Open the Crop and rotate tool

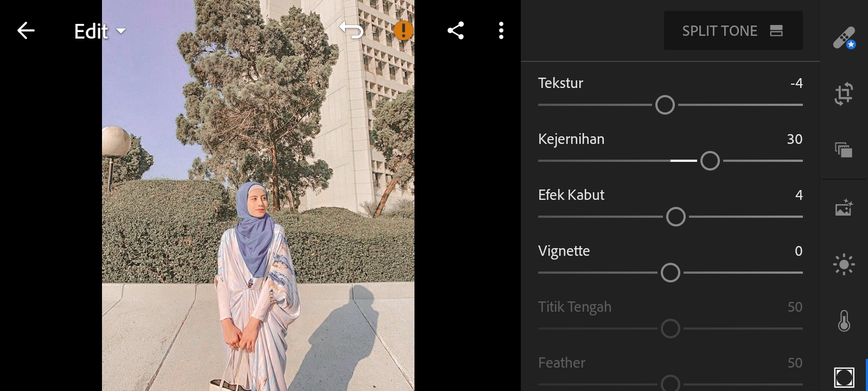click(x=844, y=94)
